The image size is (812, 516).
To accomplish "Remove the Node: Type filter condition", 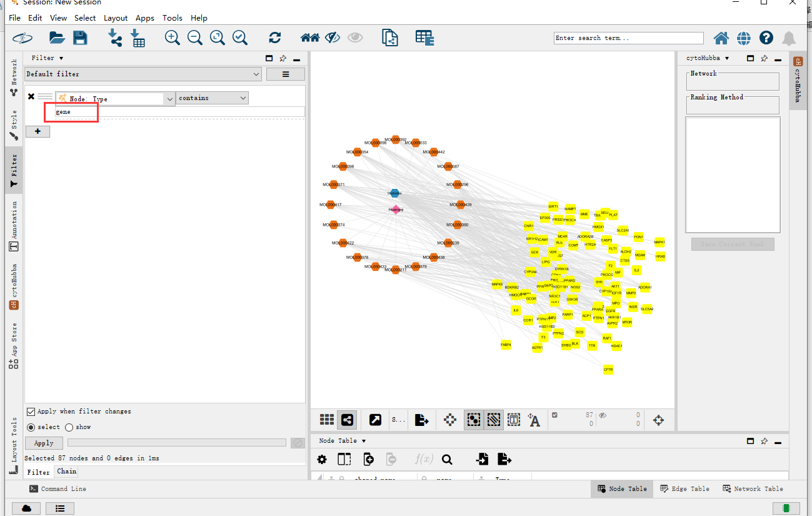I will [31, 96].
